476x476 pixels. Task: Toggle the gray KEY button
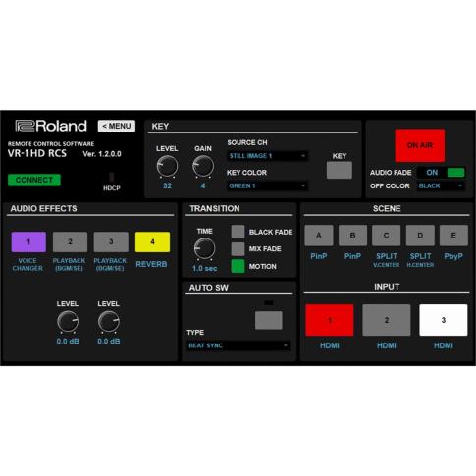tap(340, 170)
